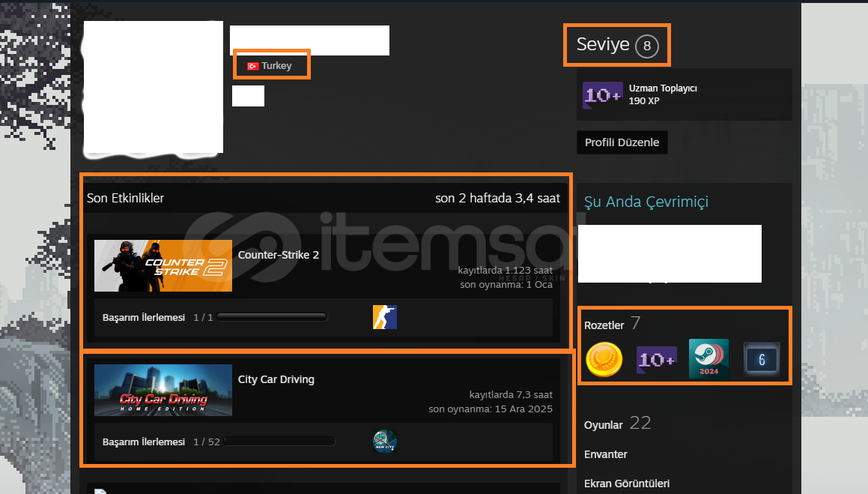The height and width of the screenshot is (494, 868).
Task: Click the '1 / 1' achievement count
Action: tap(203, 317)
